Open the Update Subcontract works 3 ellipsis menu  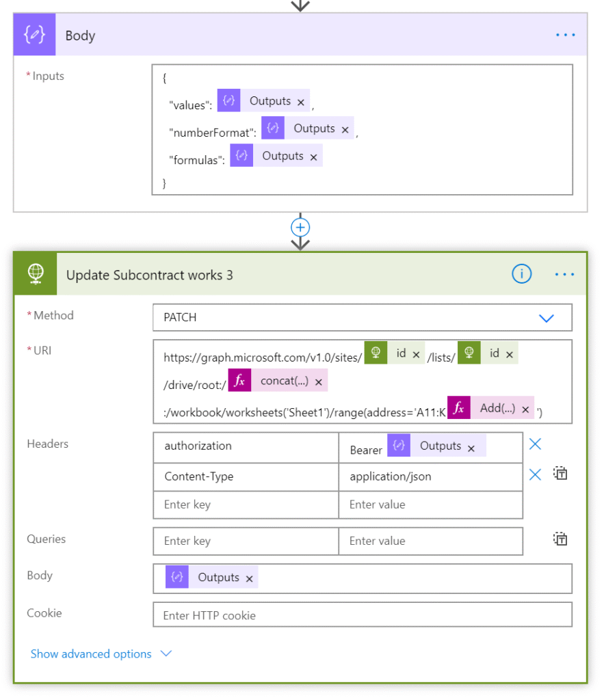[565, 274]
